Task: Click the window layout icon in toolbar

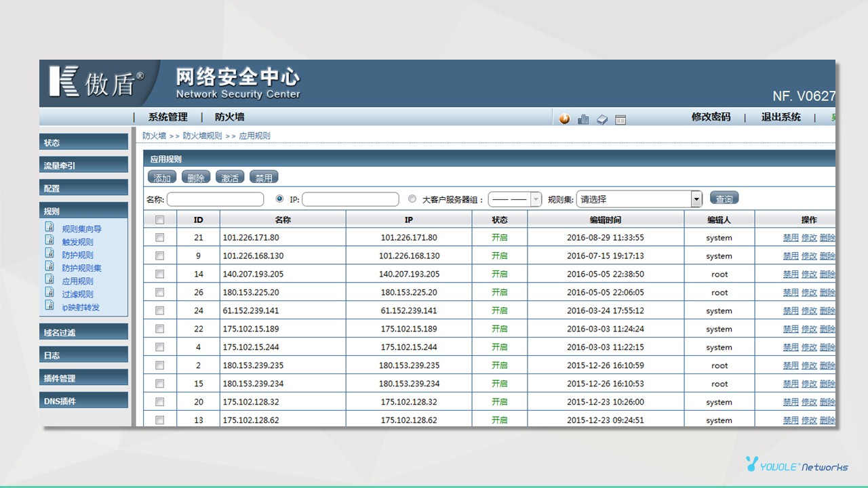Action: pos(620,120)
